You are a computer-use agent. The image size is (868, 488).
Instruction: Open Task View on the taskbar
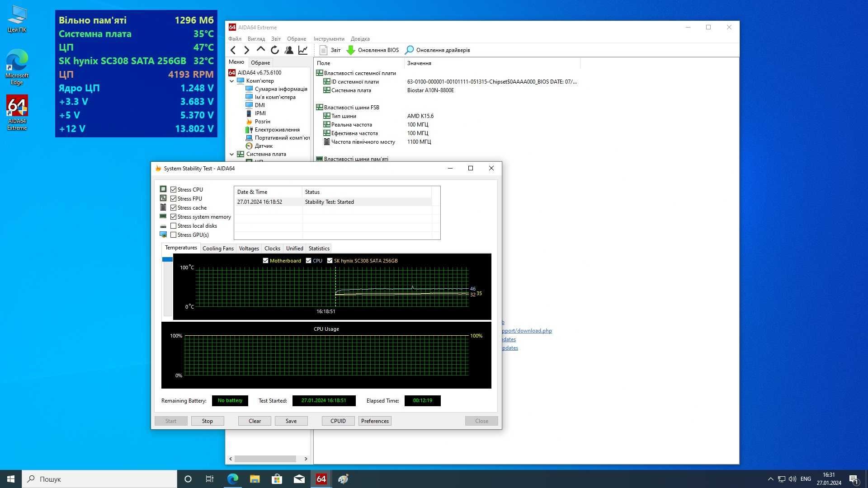pos(210,479)
